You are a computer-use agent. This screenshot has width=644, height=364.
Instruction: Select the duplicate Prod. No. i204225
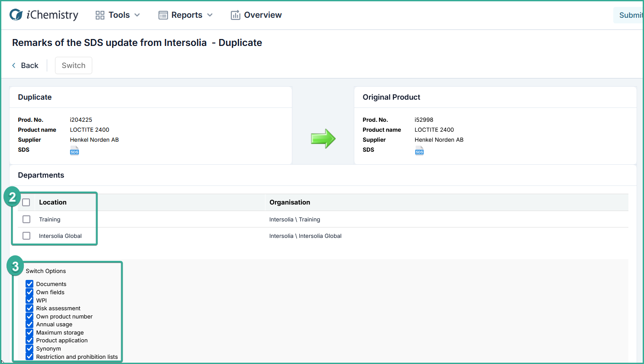click(81, 120)
